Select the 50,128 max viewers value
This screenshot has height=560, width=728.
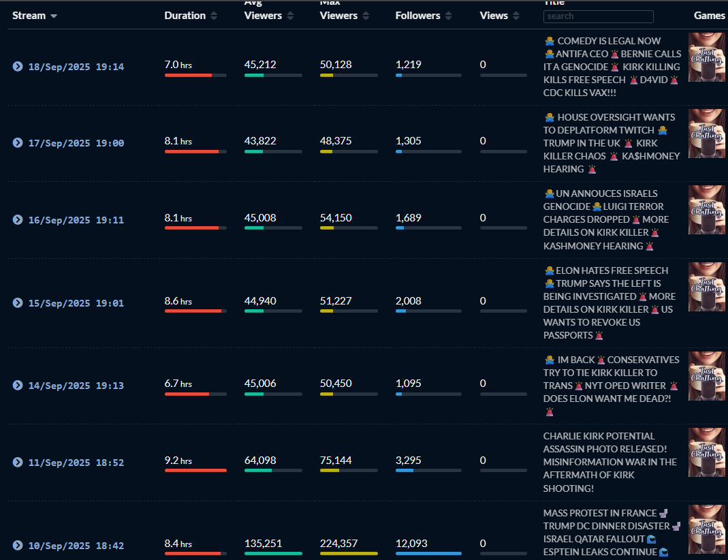coord(336,65)
